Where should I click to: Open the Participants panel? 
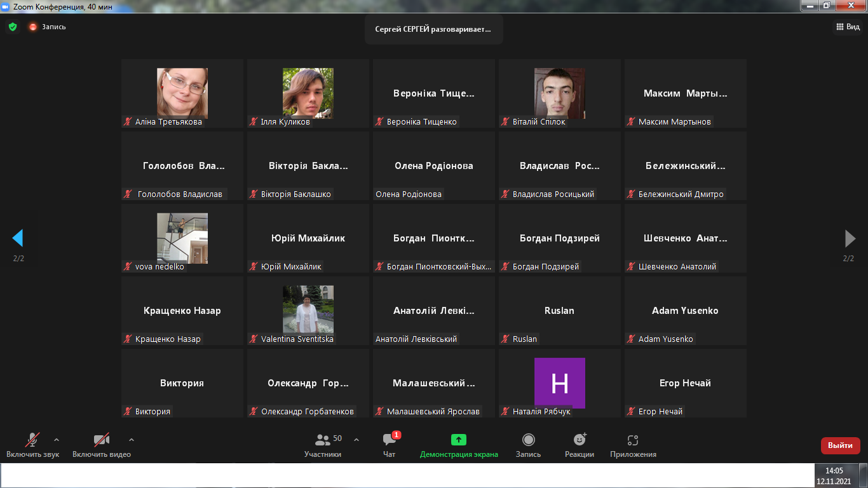point(323,445)
